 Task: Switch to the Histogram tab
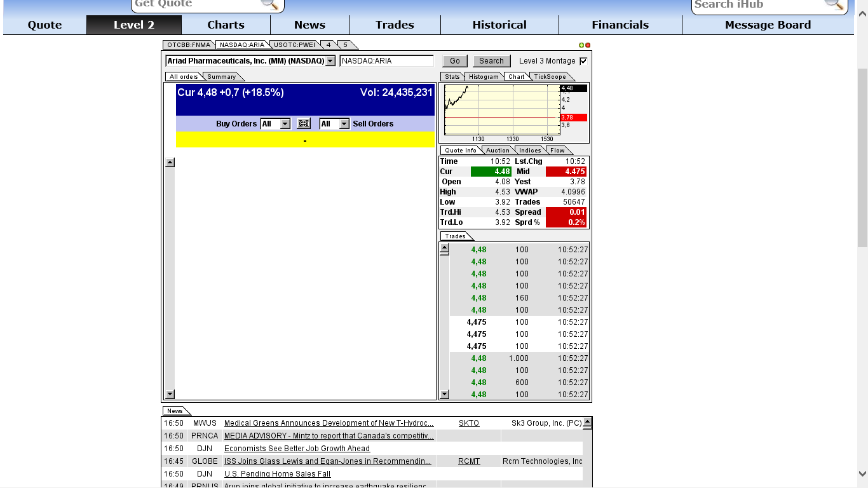pos(484,76)
